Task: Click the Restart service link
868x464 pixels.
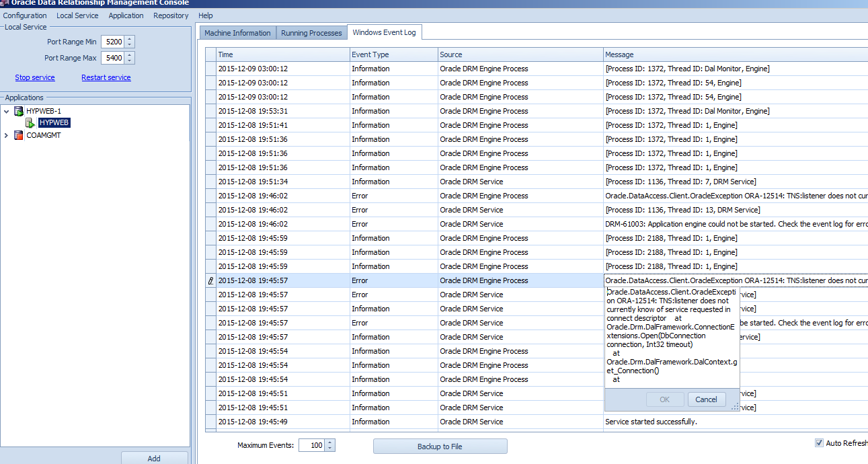Action: pyautogui.click(x=106, y=77)
